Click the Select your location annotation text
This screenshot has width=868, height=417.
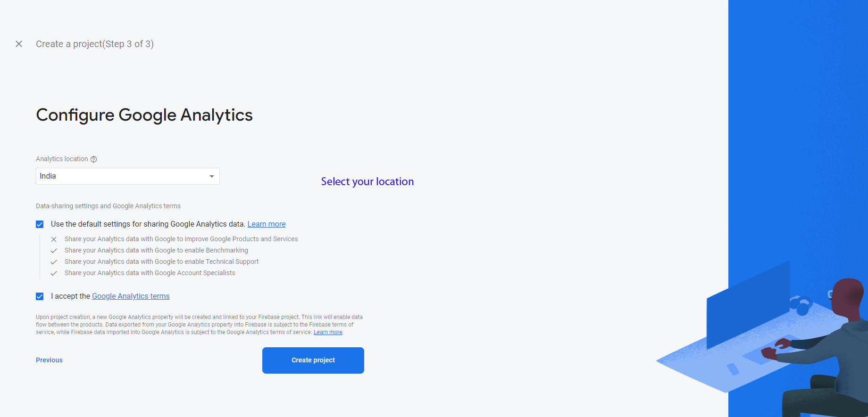tap(367, 181)
